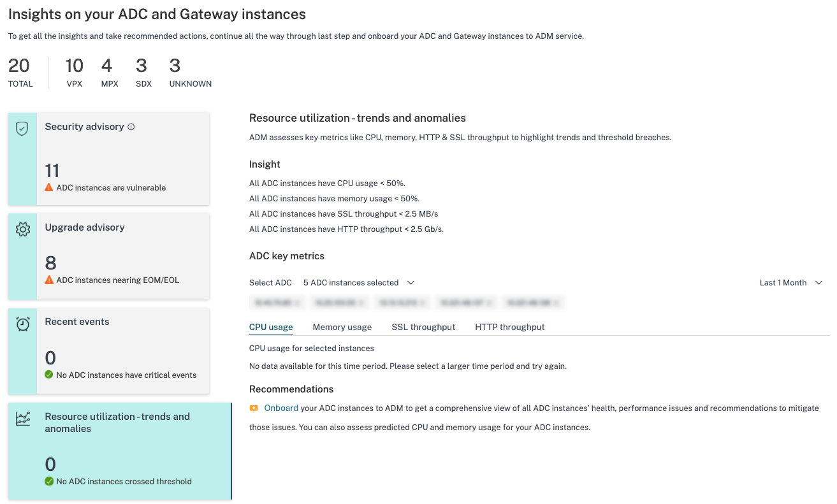Click 'All ADC instances have CPU usage < 50%.'
Screen dimensions: 837x504
(327, 183)
